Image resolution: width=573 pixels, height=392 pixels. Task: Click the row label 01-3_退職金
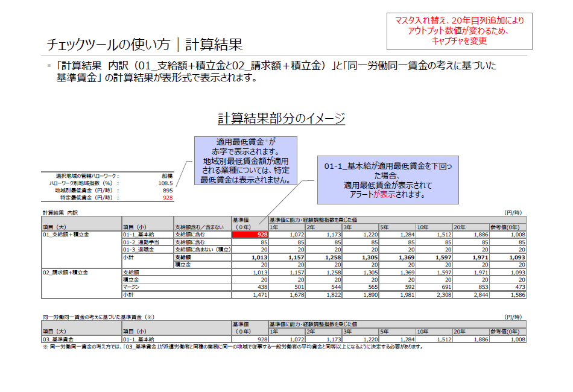click(139, 250)
